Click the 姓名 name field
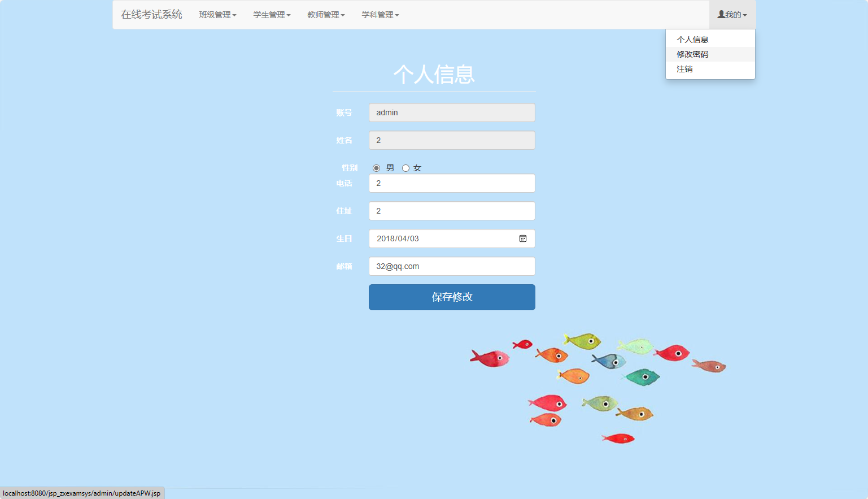This screenshot has width=868, height=499. pos(451,140)
